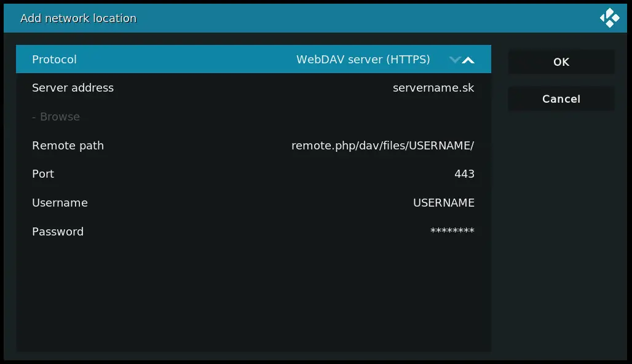632x364 pixels.
Task: Edit the Server address row
Action: [253, 88]
